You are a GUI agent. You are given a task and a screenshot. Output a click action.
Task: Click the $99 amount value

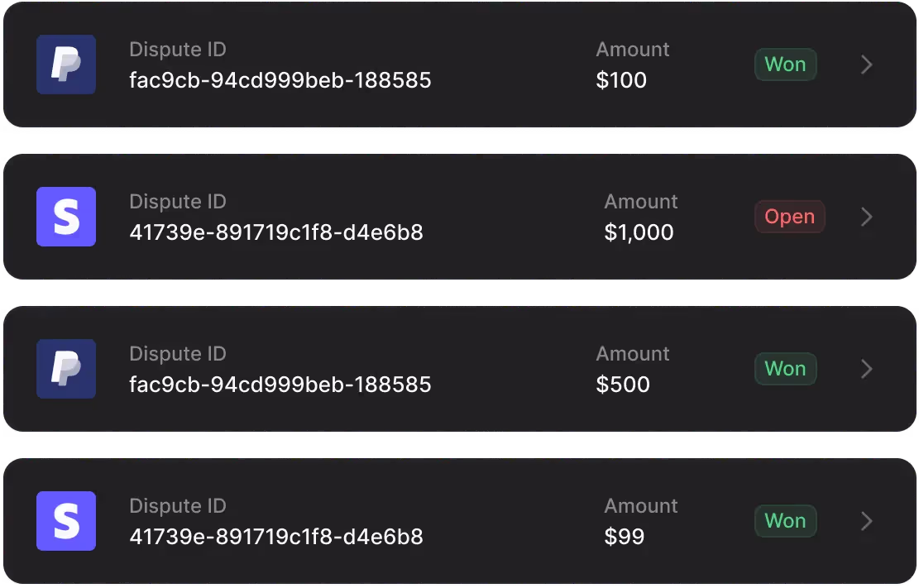625,537
